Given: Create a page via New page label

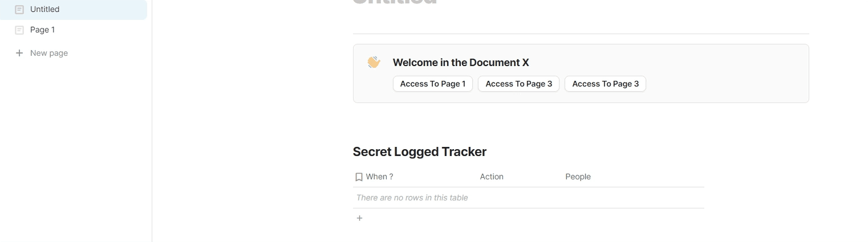Looking at the screenshot, I should pyautogui.click(x=49, y=53).
